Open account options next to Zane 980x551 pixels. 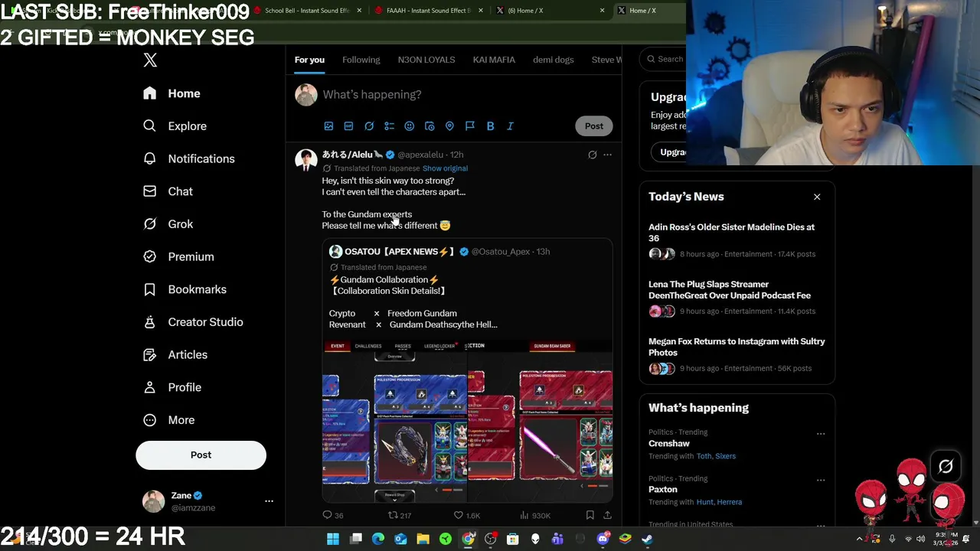click(269, 501)
